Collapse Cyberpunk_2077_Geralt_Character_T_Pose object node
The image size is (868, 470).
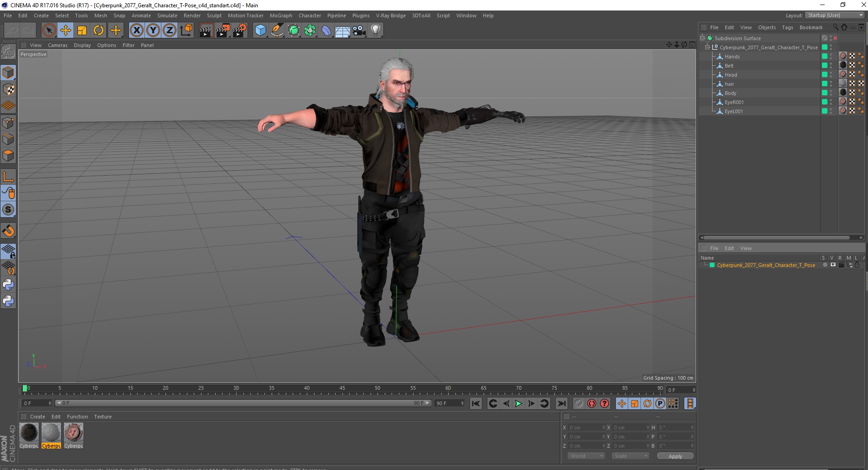[708, 47]
